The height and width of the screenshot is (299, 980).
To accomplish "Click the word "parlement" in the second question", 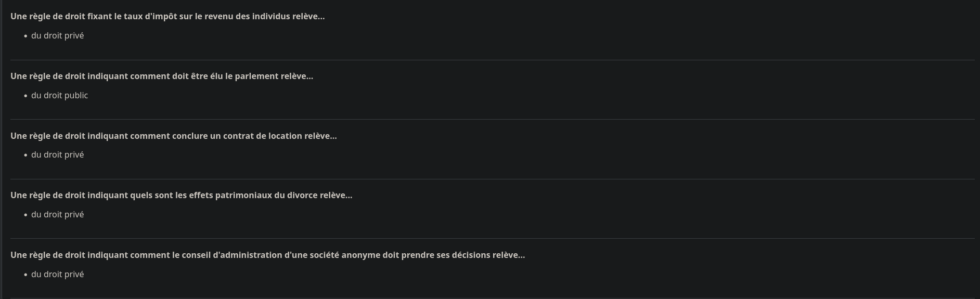I will (x=256, y=76).
